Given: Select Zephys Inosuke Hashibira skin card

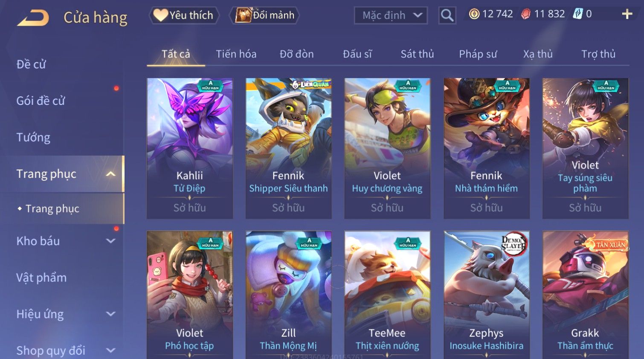Looking at the screenshot, I should [x=487, y=295].
